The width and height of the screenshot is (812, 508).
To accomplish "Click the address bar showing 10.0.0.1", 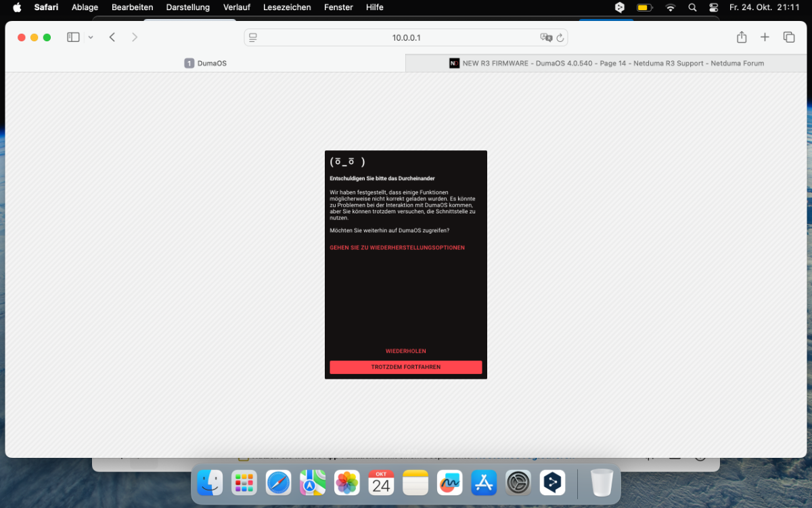I will click(x=406, y=37).
